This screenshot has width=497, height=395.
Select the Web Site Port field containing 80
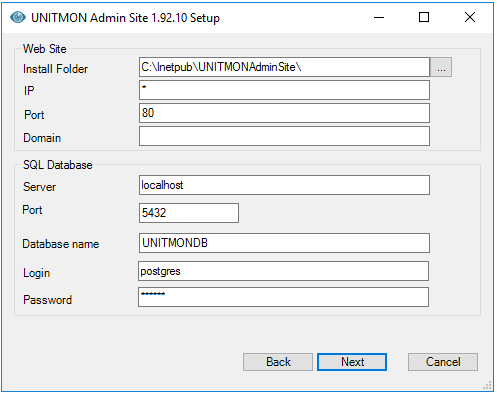(284, 113)
